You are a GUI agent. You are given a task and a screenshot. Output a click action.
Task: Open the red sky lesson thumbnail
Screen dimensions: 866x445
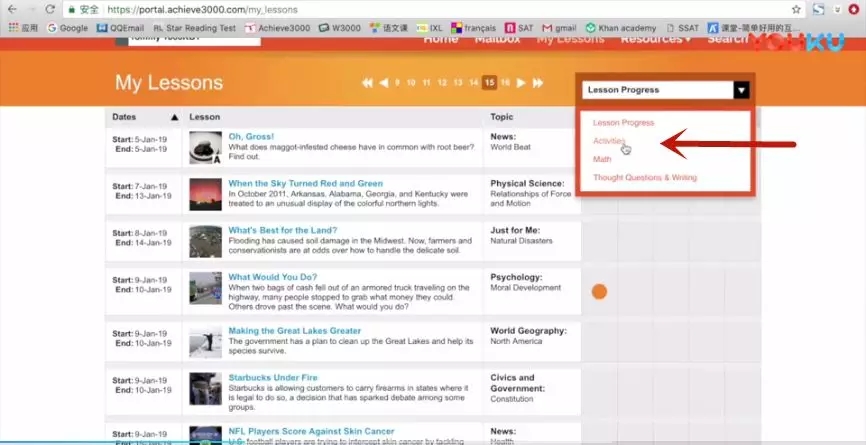[x=205, y=195]
